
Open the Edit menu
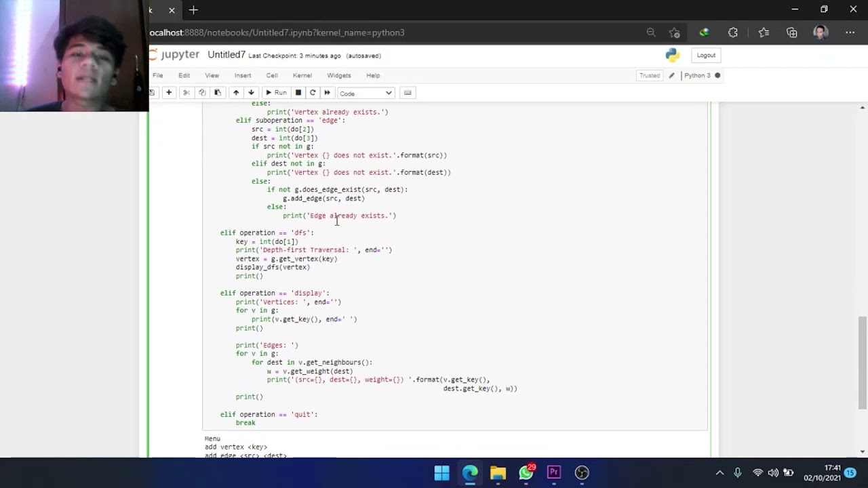(184, 75)
